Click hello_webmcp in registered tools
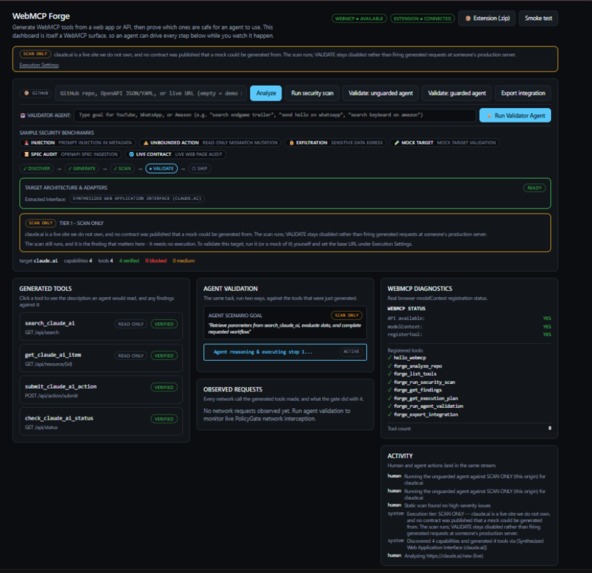Viewport: 592px width, 573px height. pos(409,358)
